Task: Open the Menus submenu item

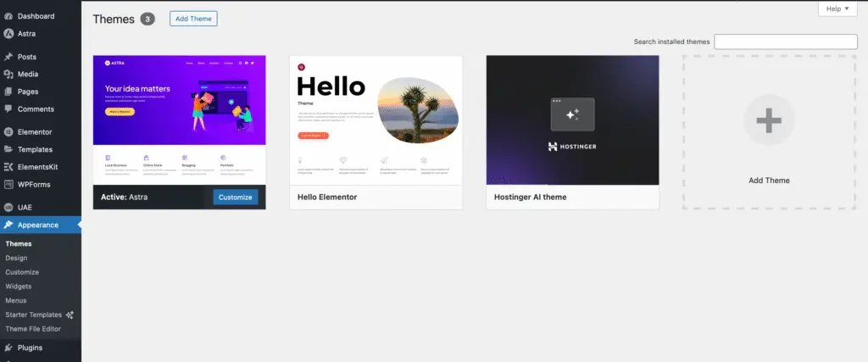Action: (16, 301)
